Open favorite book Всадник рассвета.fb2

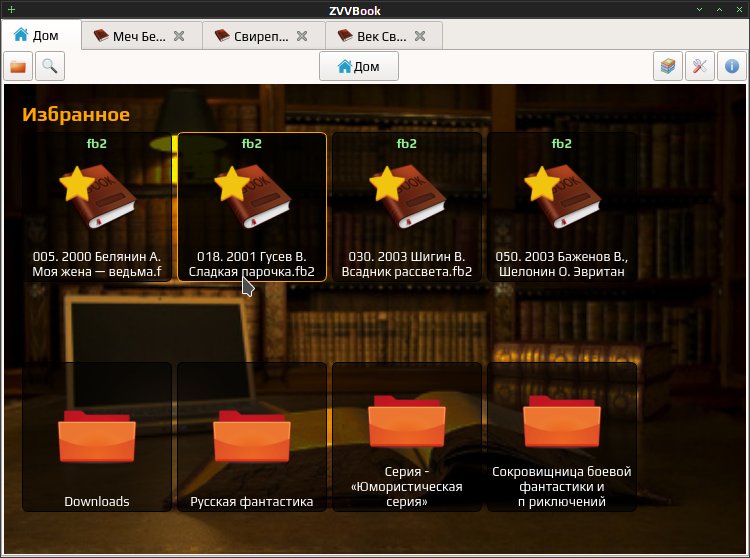(x=407, y=207)
